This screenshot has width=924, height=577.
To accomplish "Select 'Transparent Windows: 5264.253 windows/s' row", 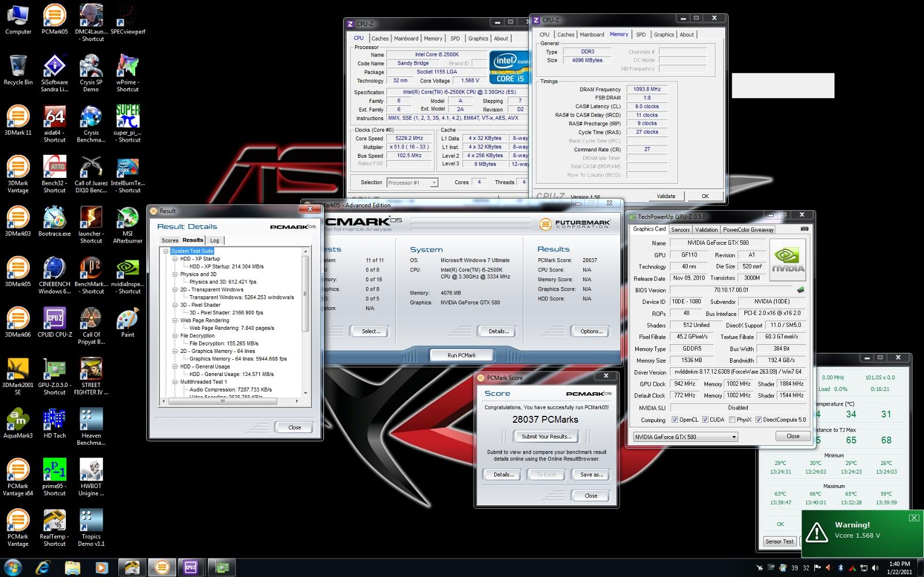I will [241, 297].
